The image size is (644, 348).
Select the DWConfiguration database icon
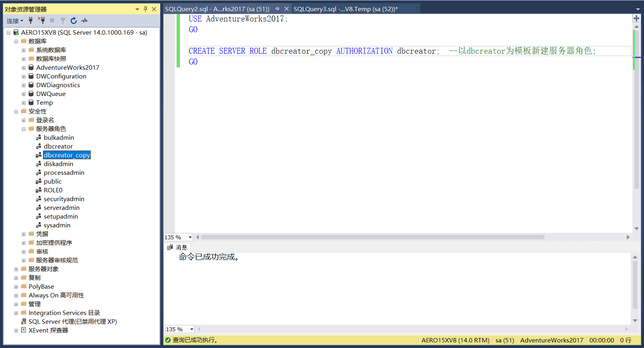pos(31,76)
